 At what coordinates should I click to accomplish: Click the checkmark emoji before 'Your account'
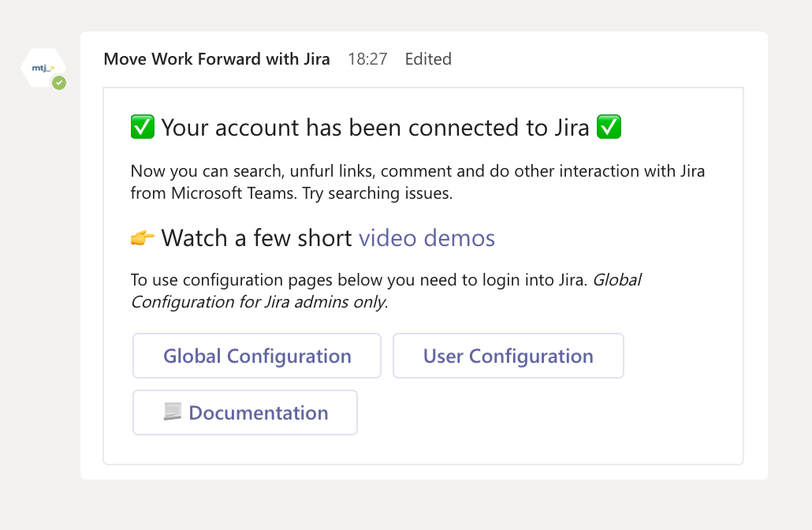click(143, 127)
